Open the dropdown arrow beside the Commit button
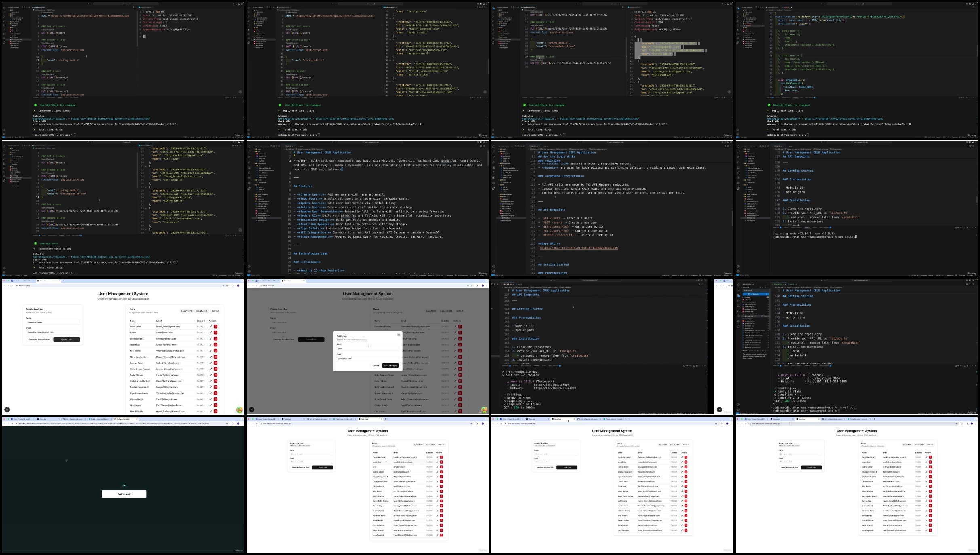This screenshot has width=980, height=555. [768, 294]
